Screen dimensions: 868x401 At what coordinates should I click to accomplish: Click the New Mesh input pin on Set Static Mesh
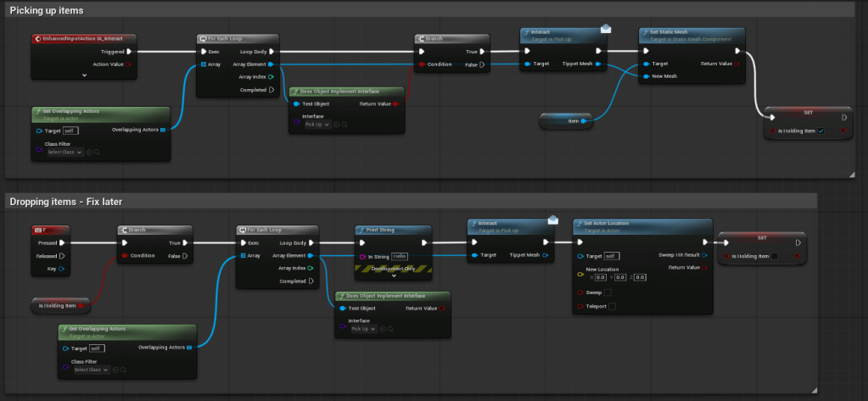click(x=647, y=76)
